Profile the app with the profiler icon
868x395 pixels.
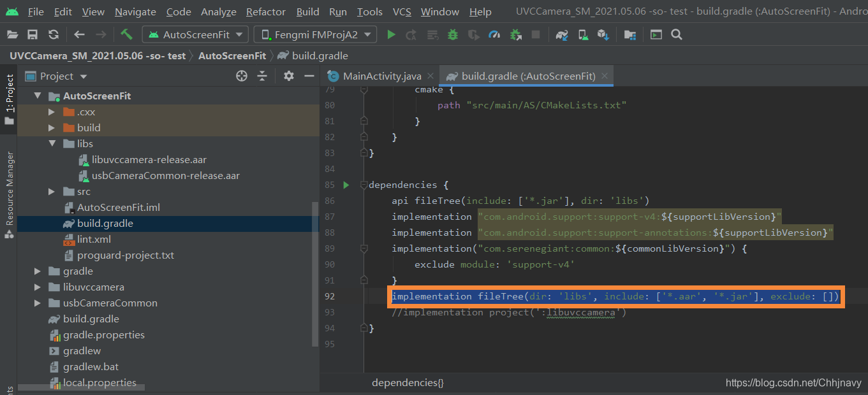pyautogui.click(x=494, y=34)
